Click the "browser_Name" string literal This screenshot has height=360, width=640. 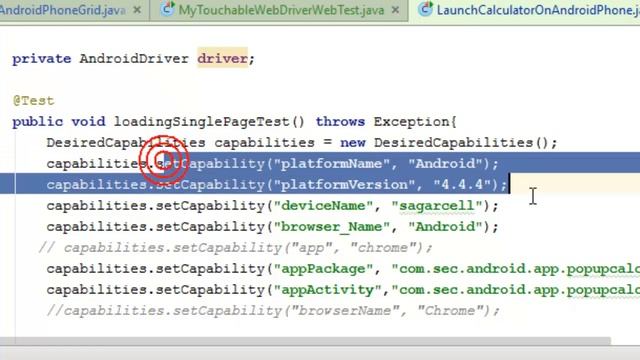tap(332, 227)
